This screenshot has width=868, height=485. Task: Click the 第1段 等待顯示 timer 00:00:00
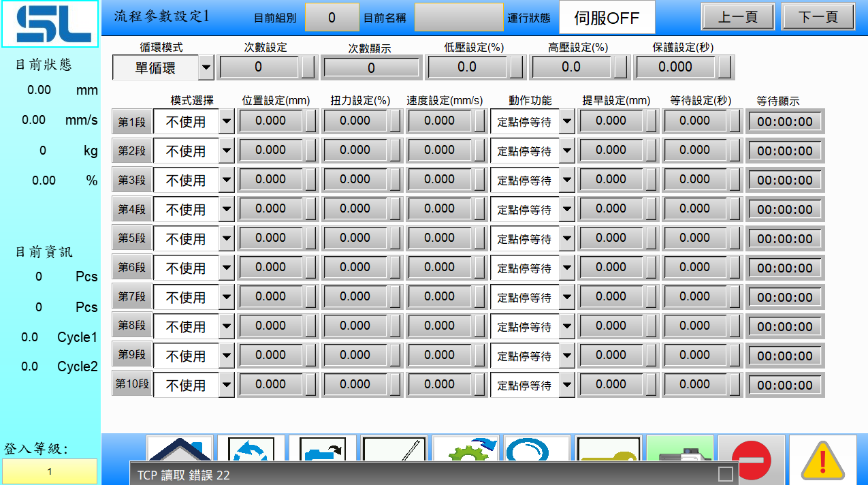click(785, 122)
